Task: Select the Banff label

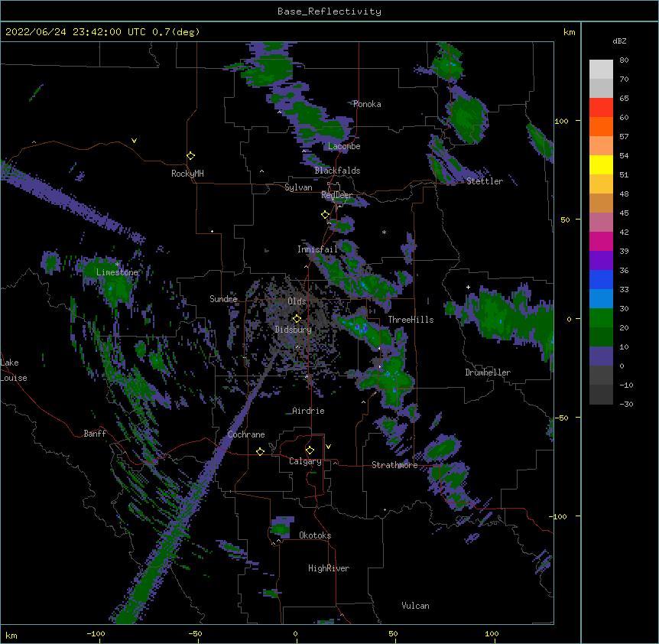Action: [95, 434]
